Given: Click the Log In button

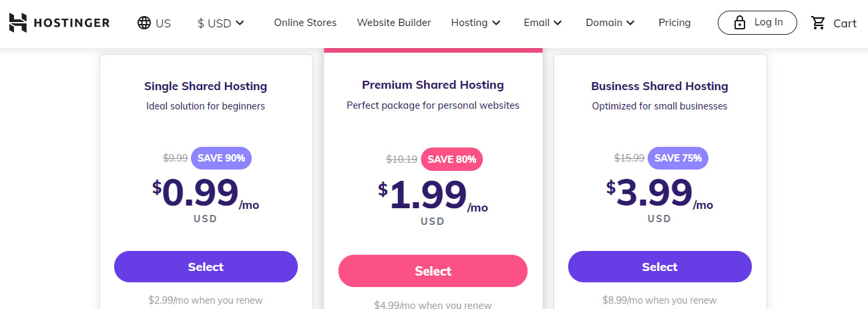Looking at the screenshot, I should (757, 23).
